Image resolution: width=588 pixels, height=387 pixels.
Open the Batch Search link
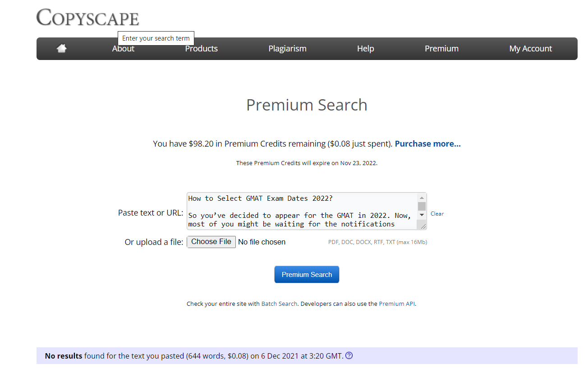pos(279,304)
